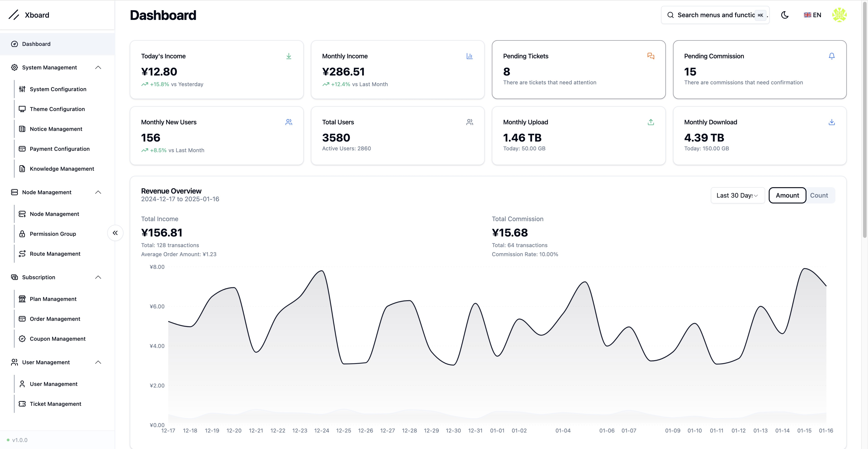
Task: Go to Payment Configuration page
Action: [x=60, y=148]
